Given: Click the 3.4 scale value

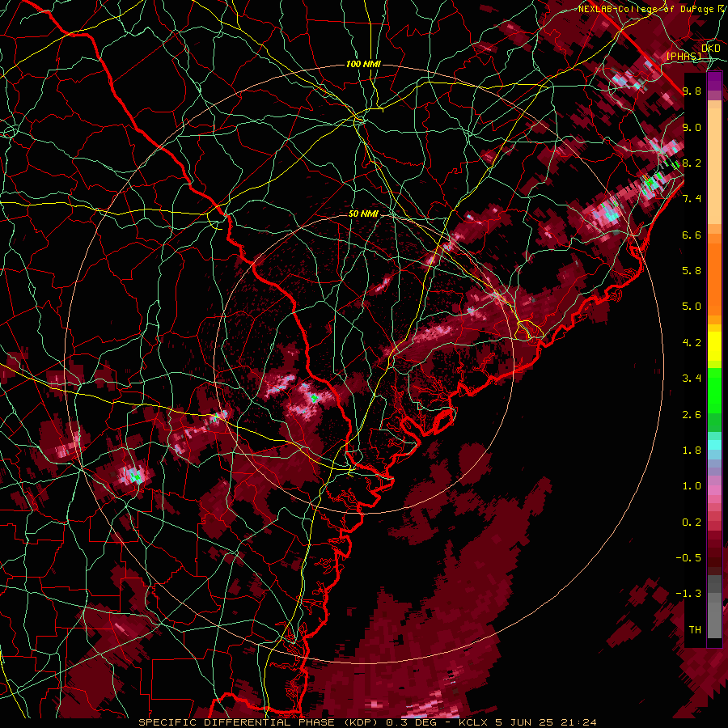Looking at the screenshot, I should (x=692, y=378).
